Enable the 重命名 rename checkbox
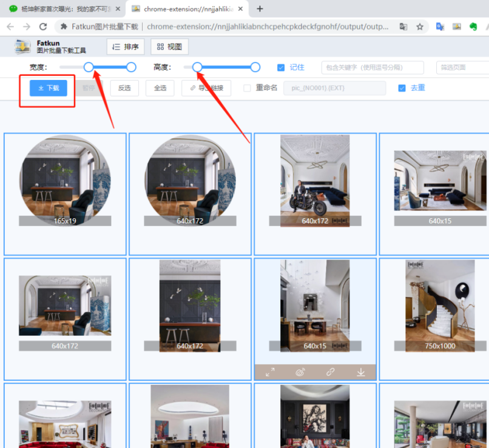This screenshot has width=489, height=448. [248, 88]
